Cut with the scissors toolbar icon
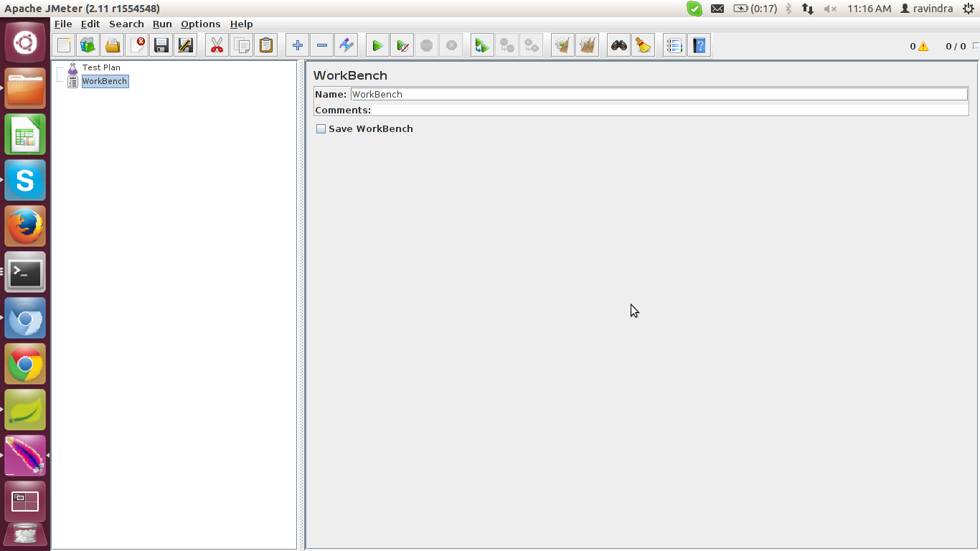 [217, 46]
